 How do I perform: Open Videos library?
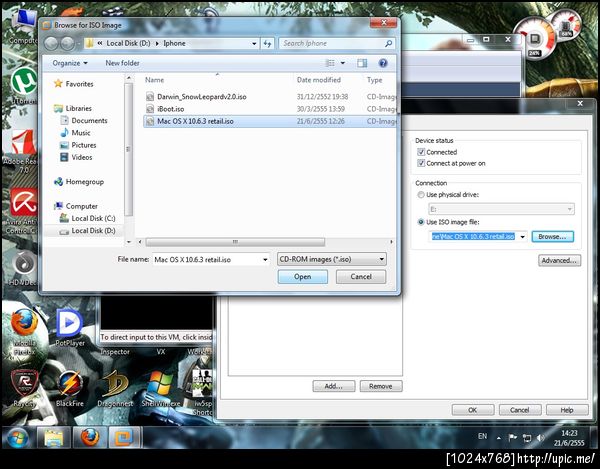point(77,157)
